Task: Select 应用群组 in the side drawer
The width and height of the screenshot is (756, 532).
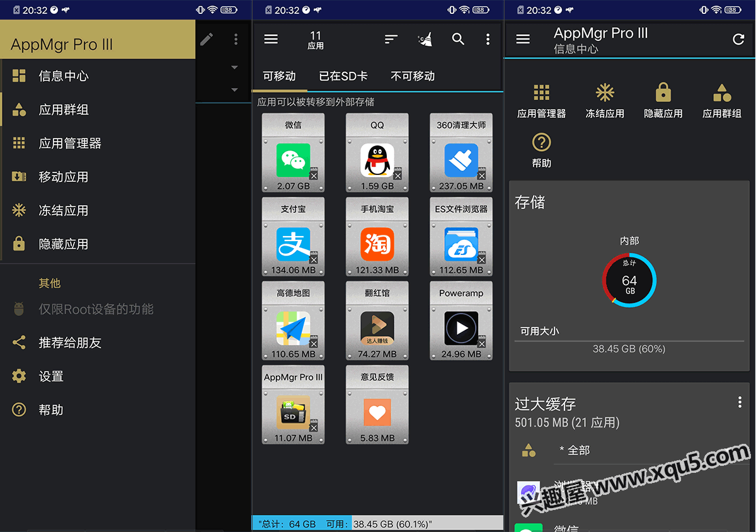Action: (98, 110)
